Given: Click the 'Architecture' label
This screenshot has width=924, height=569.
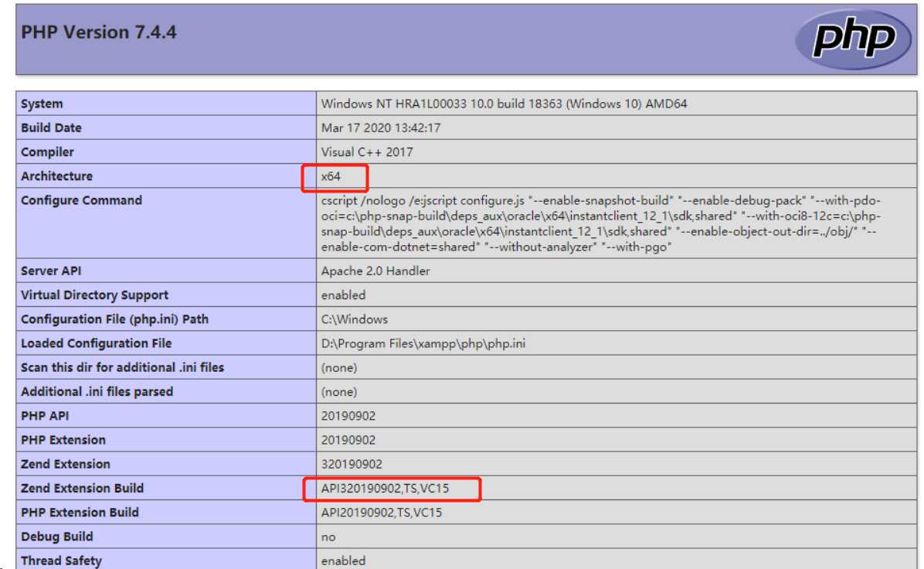Looking at the screenshot, I should (x=56, y=176).
